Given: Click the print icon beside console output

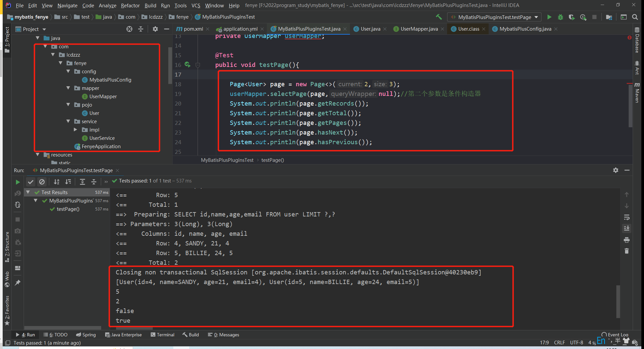Looking at the screenshot, I should pos(627,240).
